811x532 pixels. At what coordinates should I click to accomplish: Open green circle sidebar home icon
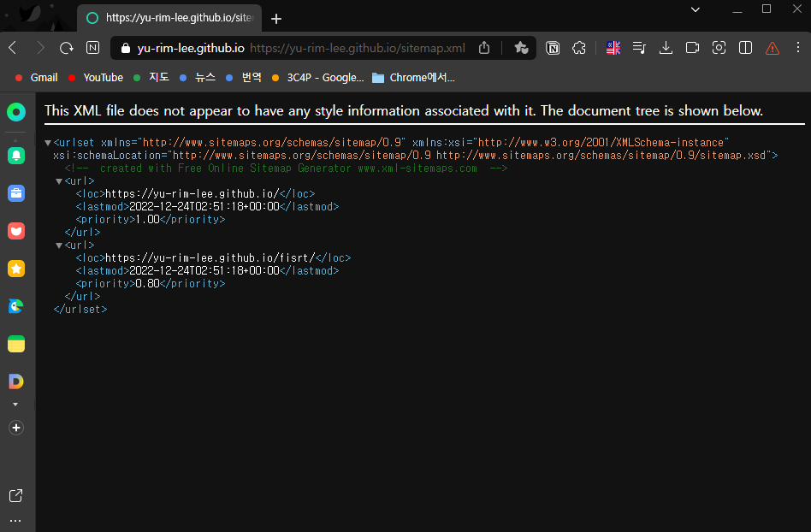[x=16, y=112]
